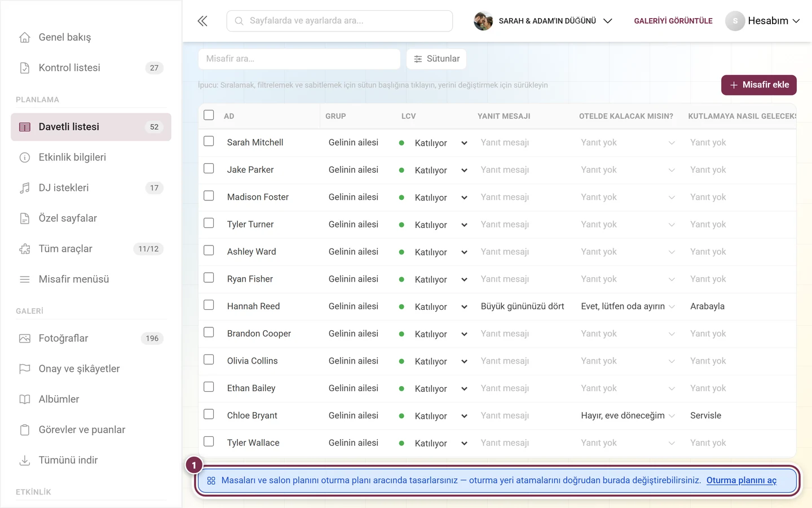This screenshot has height=508, width=812.
Task: Click the Fotoğraflar image icon
Action: [25, 339]
